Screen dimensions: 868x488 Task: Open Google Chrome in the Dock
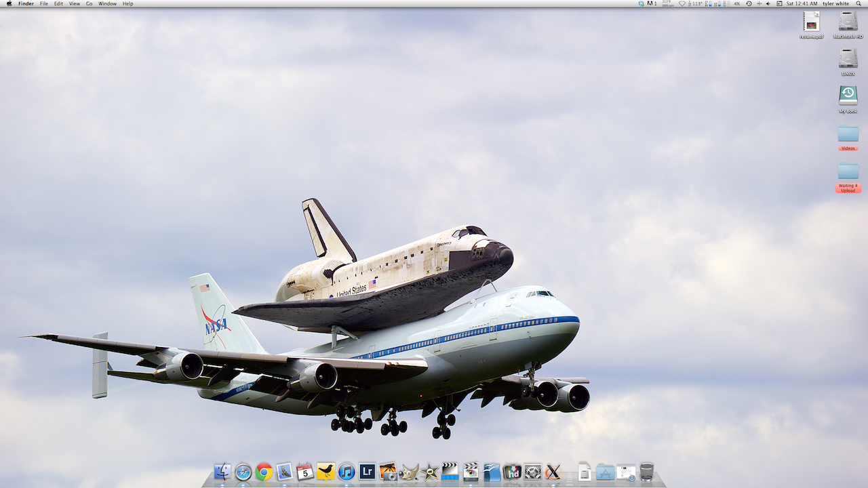click(x=264, y=472)
